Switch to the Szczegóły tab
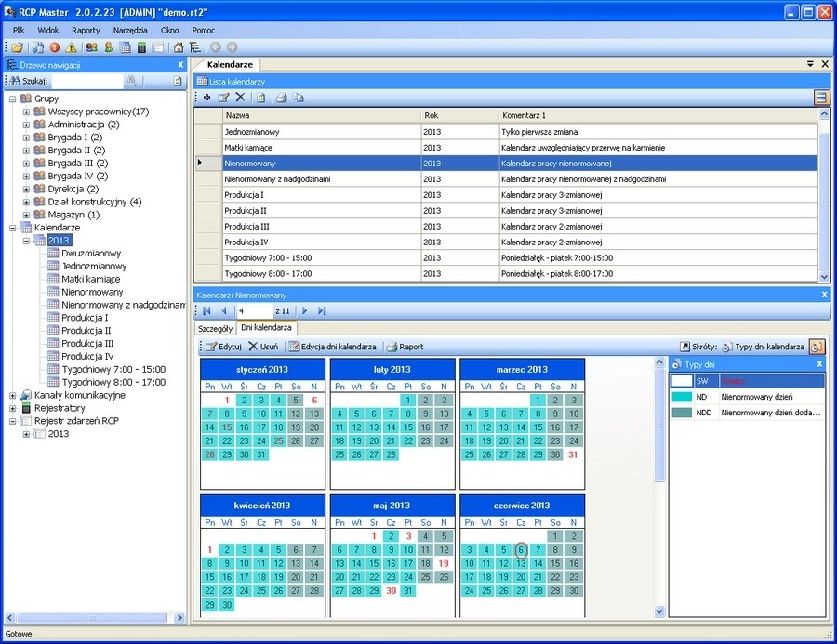837x644 pixels. click(x=215, y=329)
